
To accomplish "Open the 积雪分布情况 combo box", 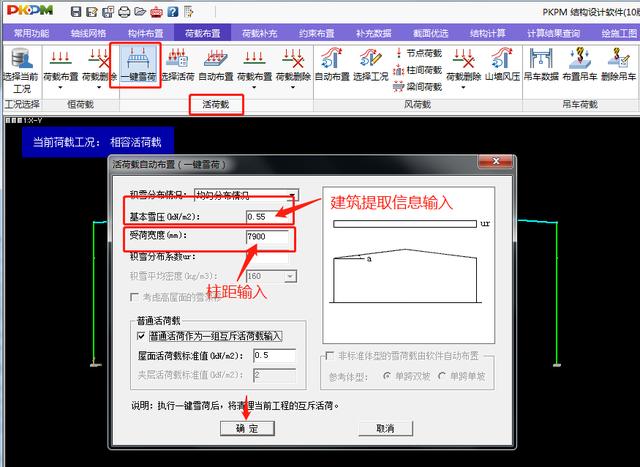I will point(246,195).
